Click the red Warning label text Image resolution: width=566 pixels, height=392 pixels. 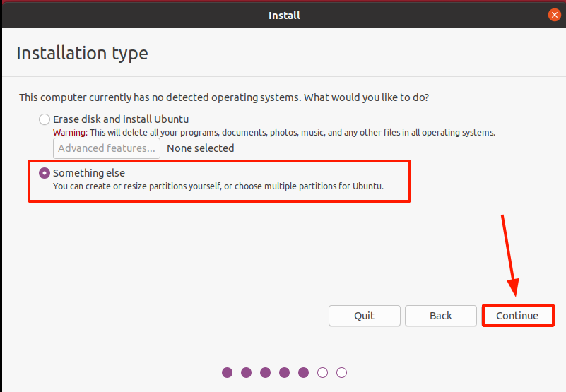click(x=70, y=133)
